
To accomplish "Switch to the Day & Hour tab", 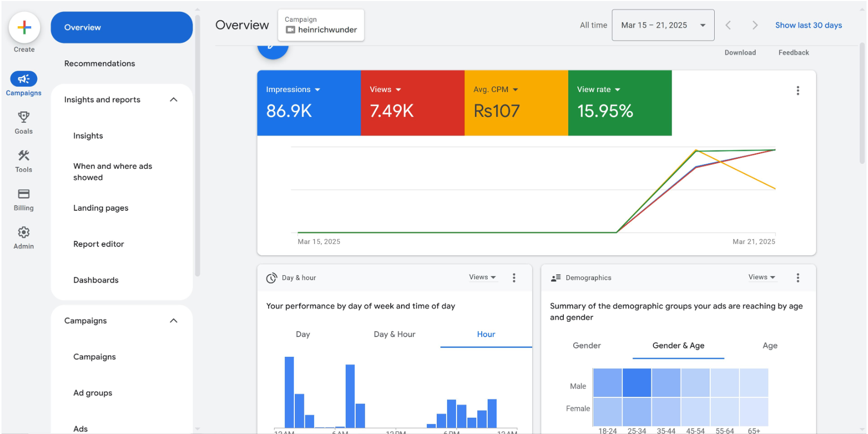I will tap(394, 335).
